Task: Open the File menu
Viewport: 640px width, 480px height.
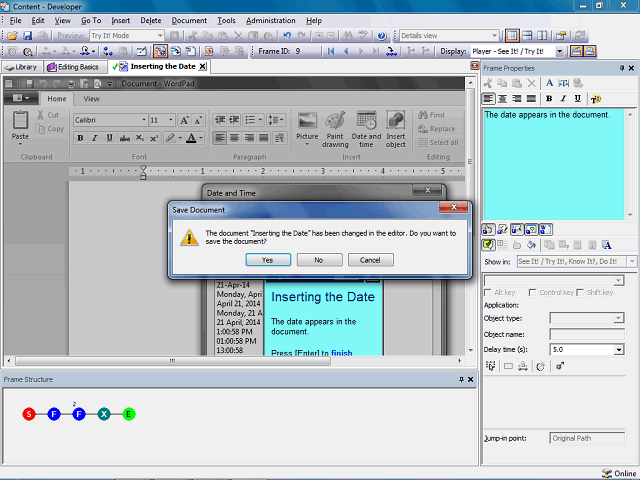Action: click(x=16, y=20)
